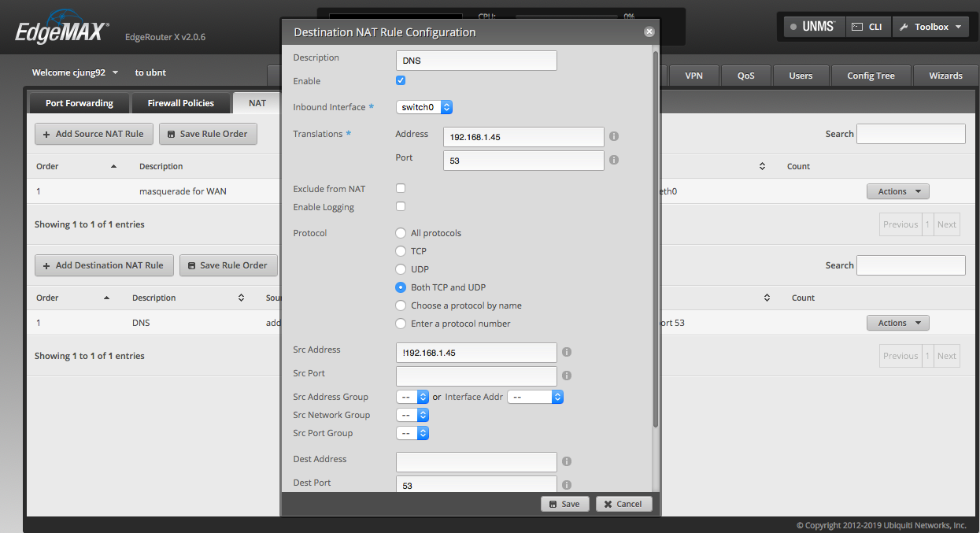Expand the Src Address Group dropdown
980x533 pixels.
(412, 397)
